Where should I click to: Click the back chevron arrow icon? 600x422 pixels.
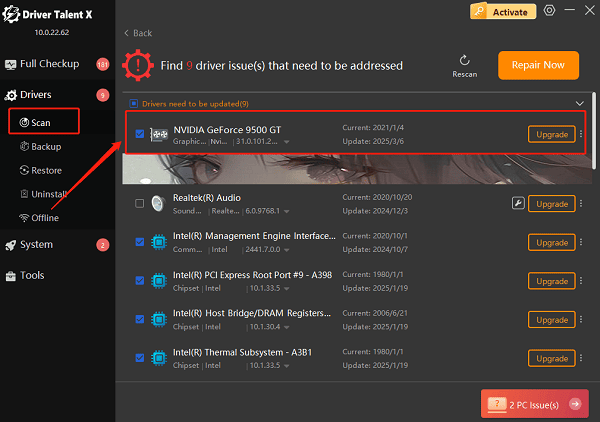pyautogui.click(x=126, y=33)
